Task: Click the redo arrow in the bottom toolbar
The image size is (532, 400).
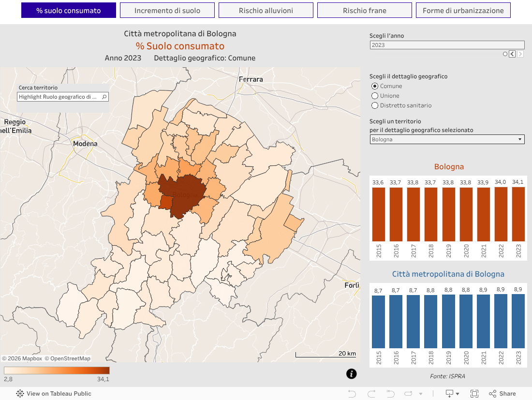Action: pos(371,394)
